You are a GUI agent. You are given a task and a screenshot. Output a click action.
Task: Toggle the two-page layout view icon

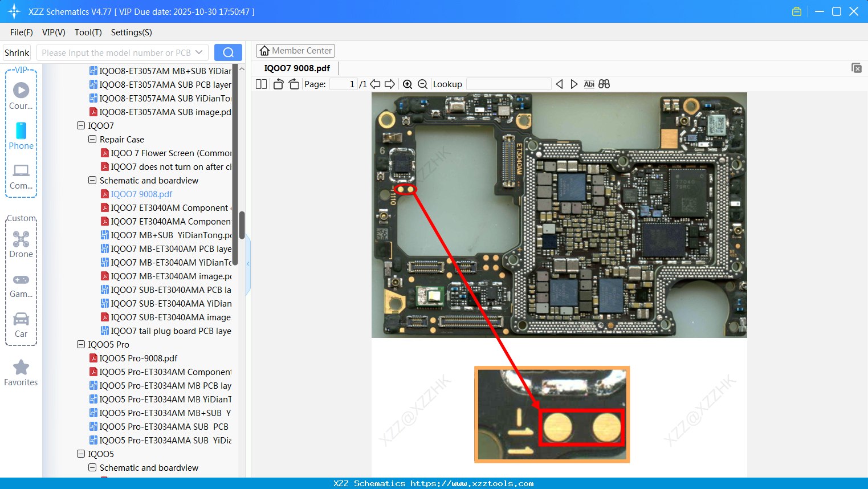point(261,84)
